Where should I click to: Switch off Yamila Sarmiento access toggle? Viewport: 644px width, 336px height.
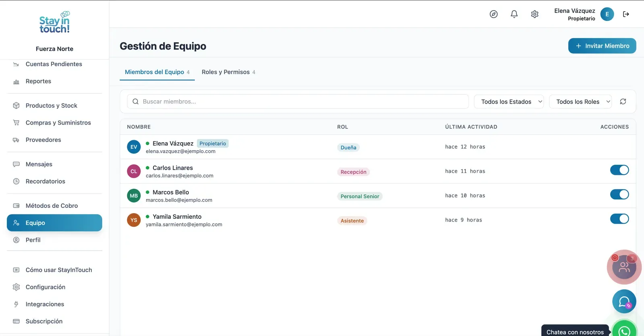pos(619,219)
